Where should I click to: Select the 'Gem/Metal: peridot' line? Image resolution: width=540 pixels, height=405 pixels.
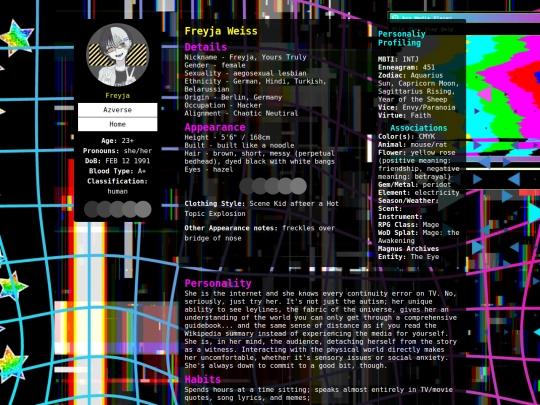414,184
